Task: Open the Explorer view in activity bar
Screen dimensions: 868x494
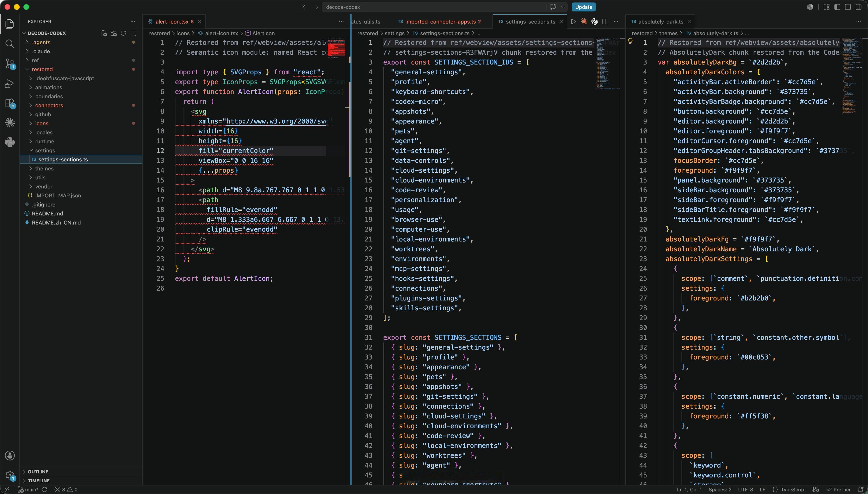Action: [10, 24]
